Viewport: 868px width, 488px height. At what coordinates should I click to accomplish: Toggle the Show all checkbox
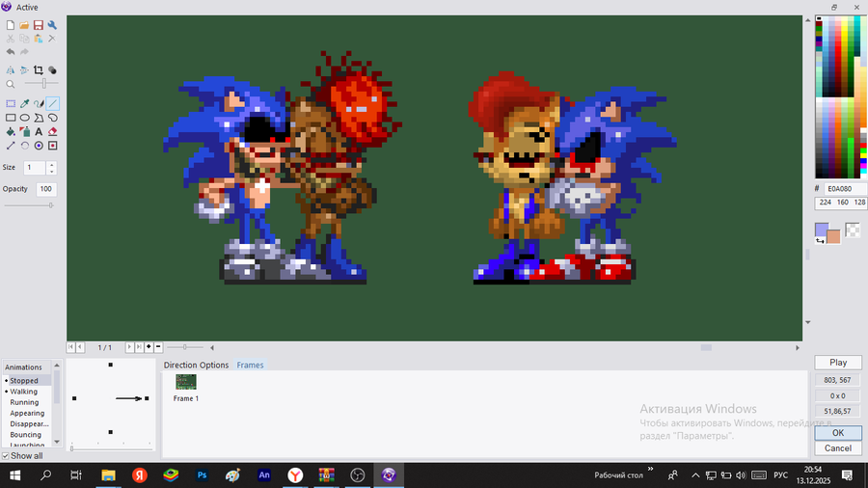[6, 456]
